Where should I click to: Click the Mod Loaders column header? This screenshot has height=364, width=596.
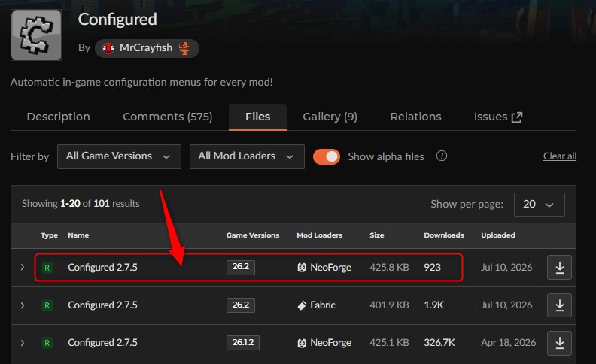(x=320, y=235)
